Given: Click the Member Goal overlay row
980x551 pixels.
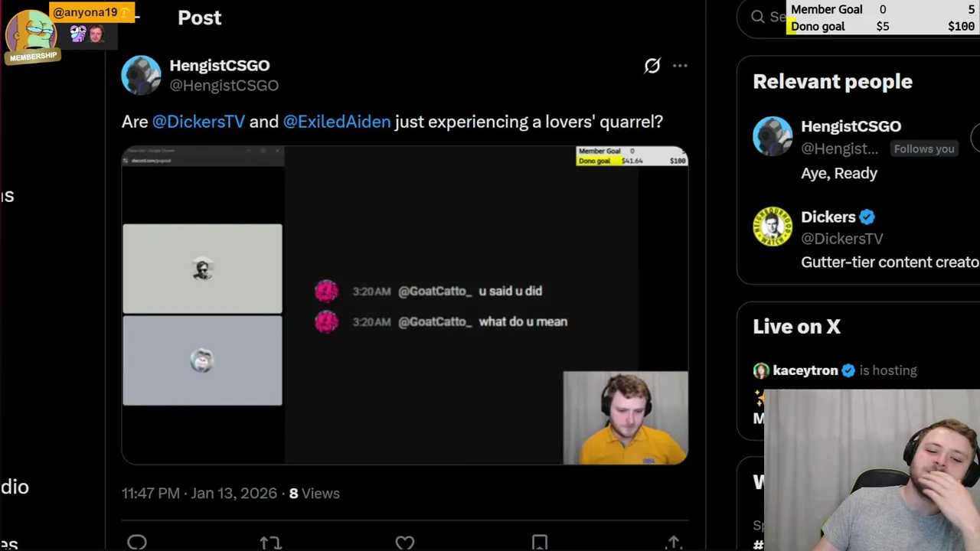Looking at the screenshot, I should (x=883, y=9).
